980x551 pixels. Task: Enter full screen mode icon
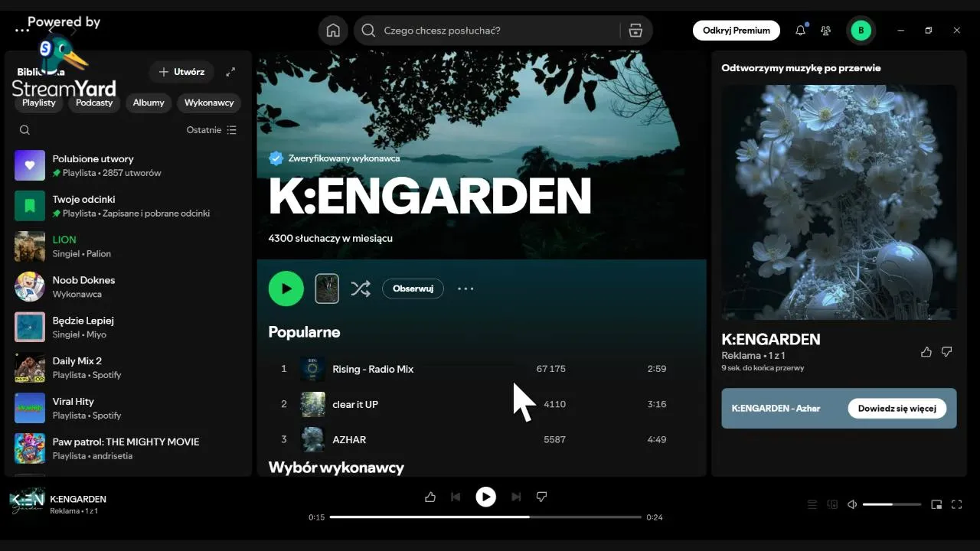(956, 504)
